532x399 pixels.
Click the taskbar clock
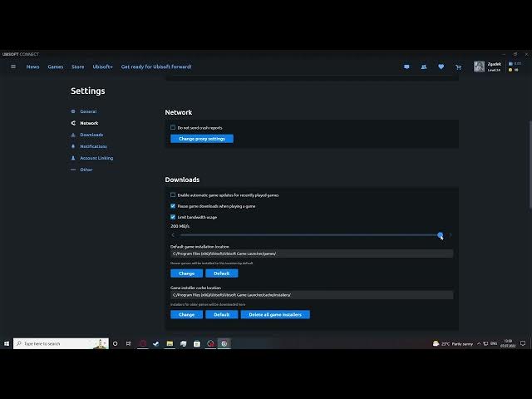508,343
